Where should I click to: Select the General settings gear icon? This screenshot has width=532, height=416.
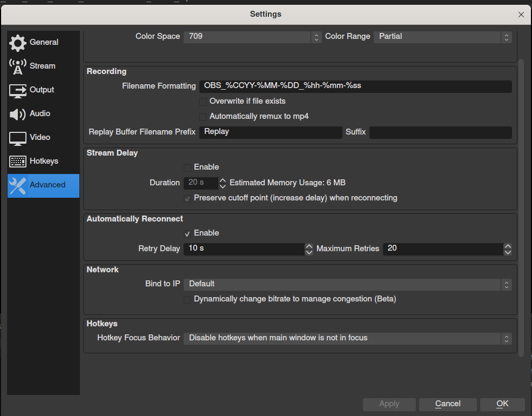click(x=17, y=42)
